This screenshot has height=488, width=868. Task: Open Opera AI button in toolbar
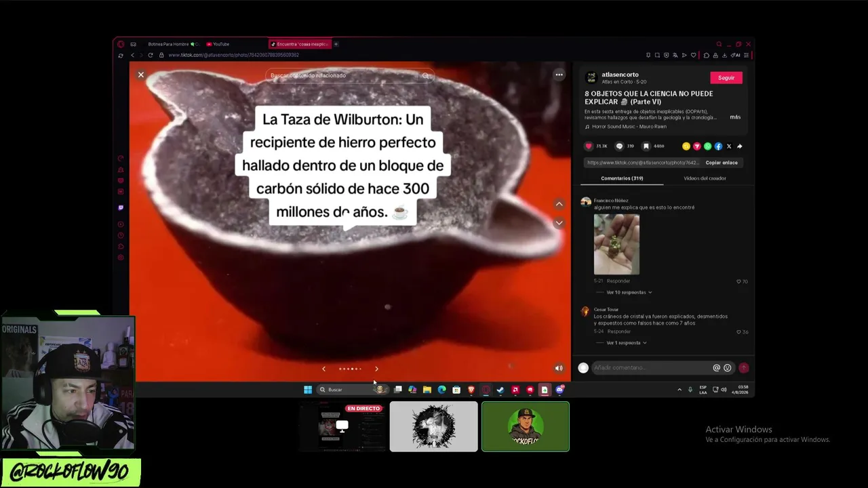click(x=736, y=55)
